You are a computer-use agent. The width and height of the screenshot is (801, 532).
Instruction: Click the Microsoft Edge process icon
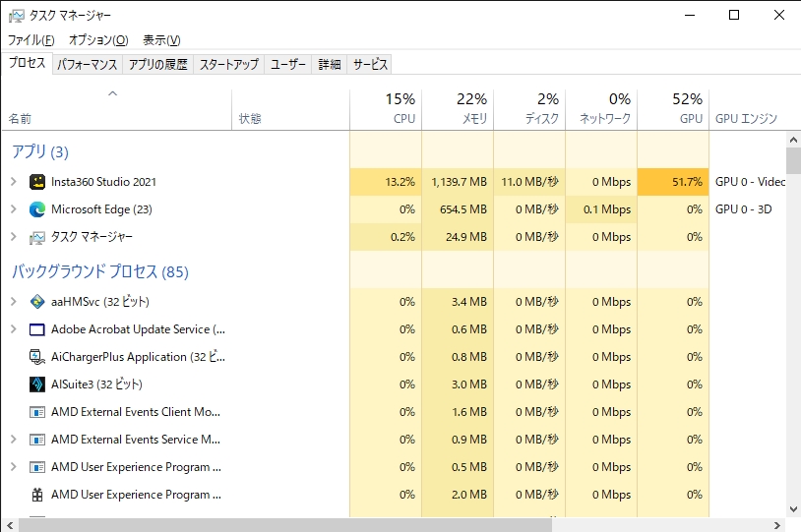[37, 209]
